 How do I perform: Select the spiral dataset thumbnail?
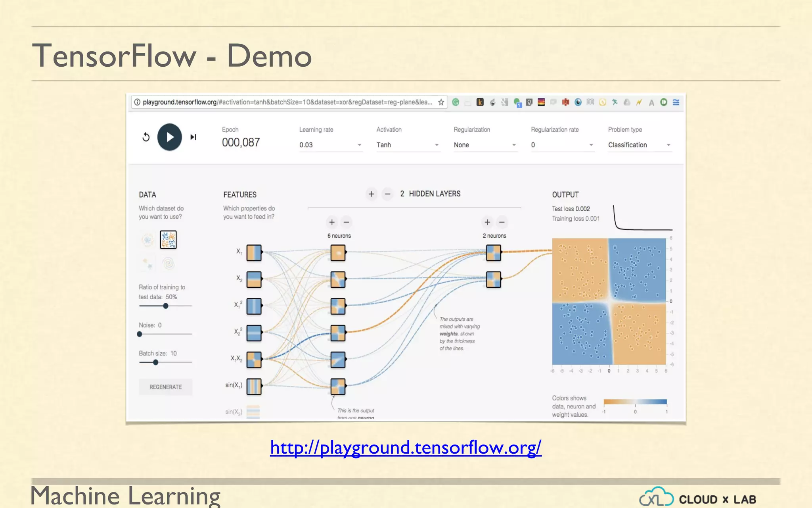(x=169, y=263)
